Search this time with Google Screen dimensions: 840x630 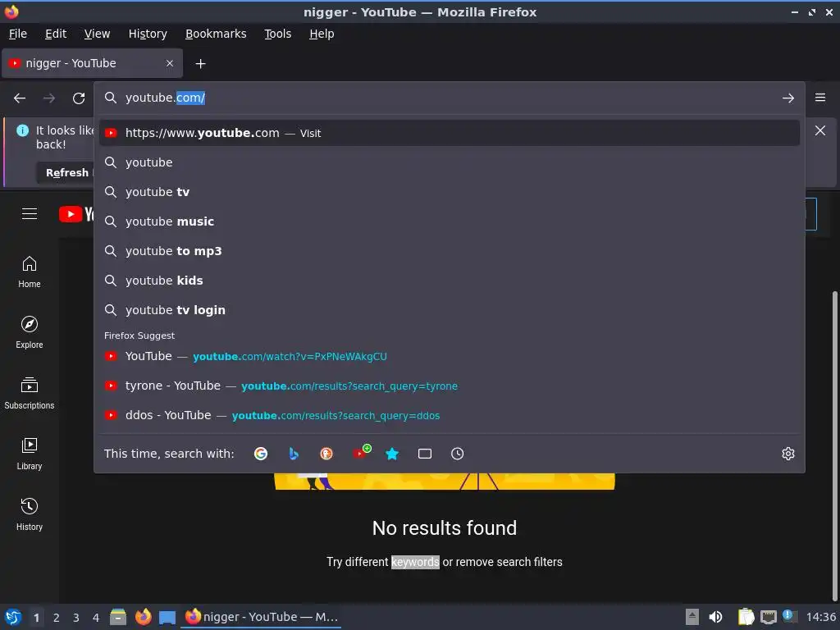[x=261, y=454]
